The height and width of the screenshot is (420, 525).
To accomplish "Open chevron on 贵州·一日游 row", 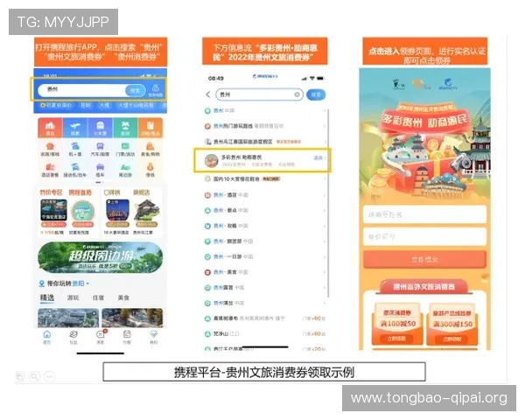I will (324, 257).
